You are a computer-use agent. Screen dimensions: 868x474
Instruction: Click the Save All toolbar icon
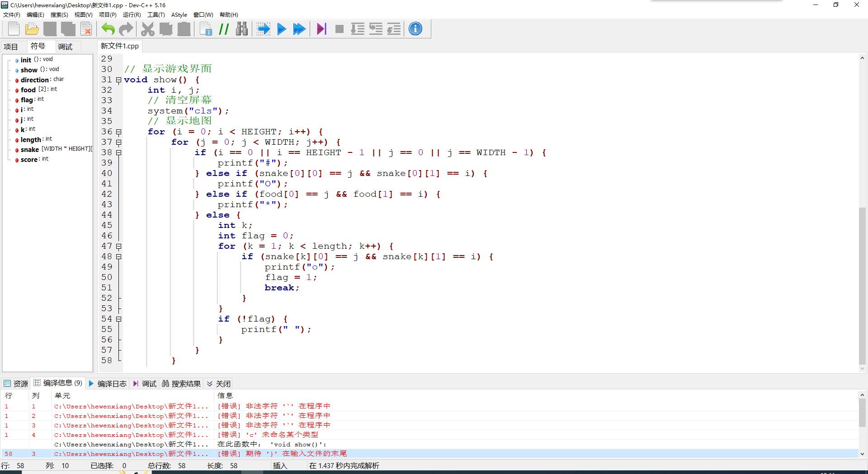click(x=68, y=29)
